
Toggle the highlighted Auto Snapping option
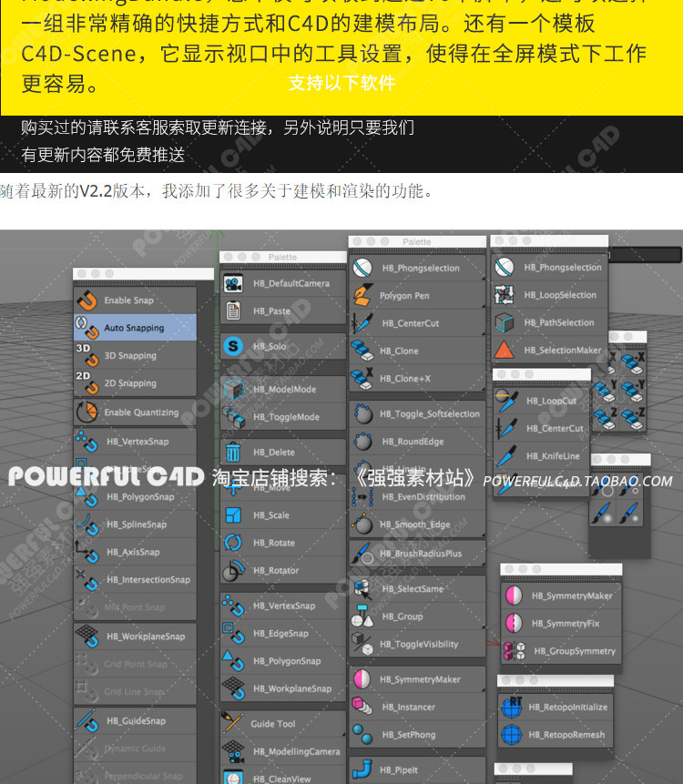[x=135, y=328]
